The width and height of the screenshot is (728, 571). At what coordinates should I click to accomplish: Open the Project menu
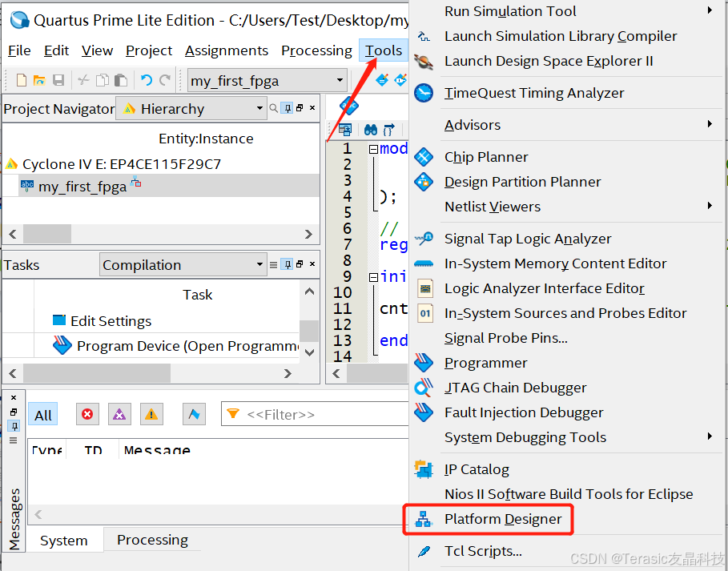(x=149, y=50)
